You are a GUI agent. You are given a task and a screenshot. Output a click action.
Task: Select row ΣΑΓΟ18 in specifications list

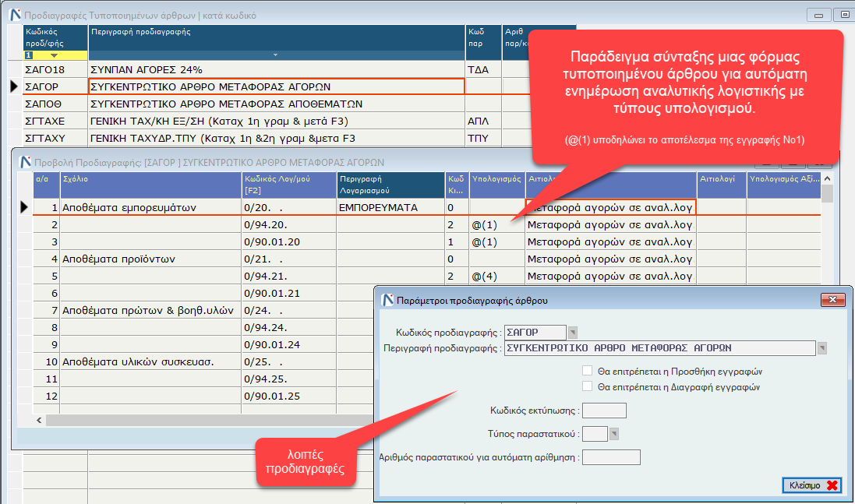point(55,69)
